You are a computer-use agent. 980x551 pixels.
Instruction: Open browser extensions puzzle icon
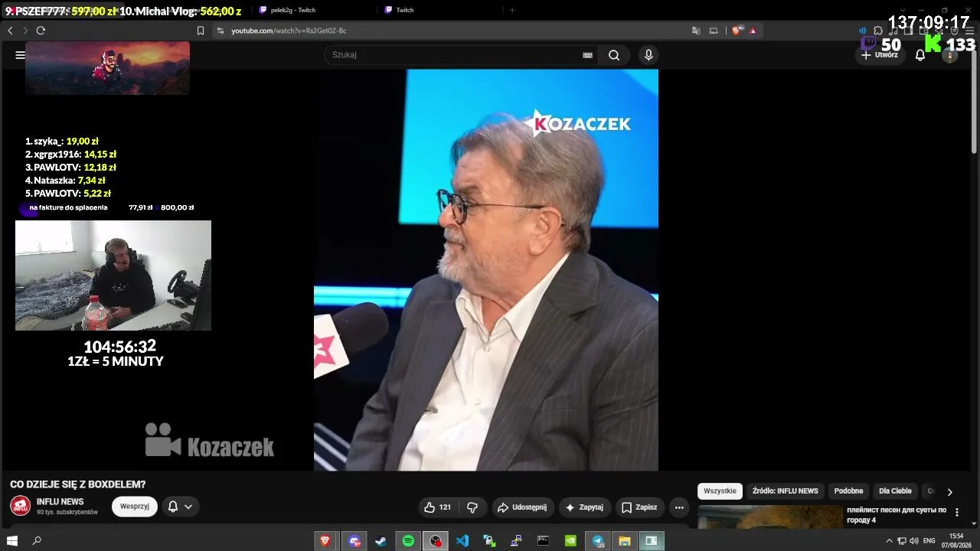point(878,31)
